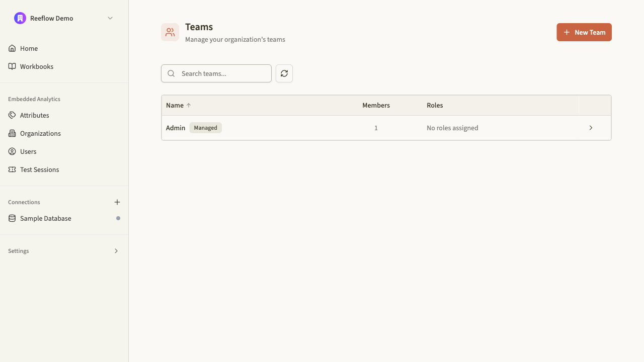Expand the Reeflow Demo workspace dropdown
The height and width of the screenshot is (362, 644).
[x=110, y=18]
